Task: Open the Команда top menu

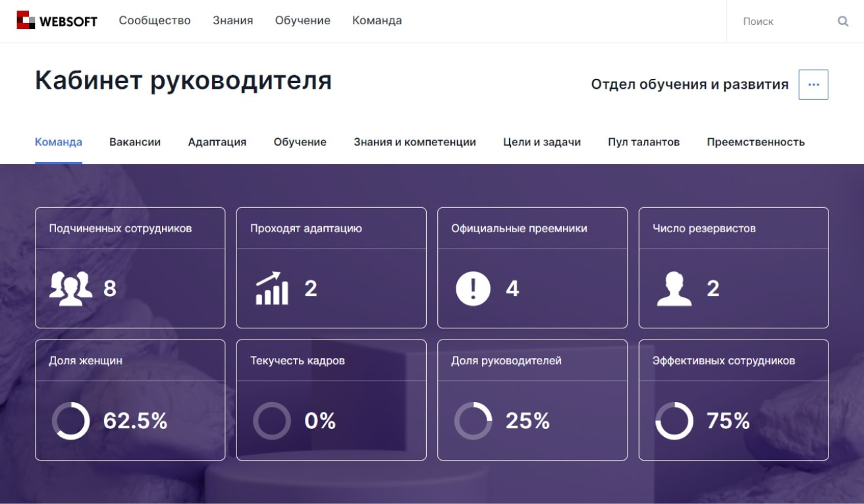Action: tap(377, 20)
